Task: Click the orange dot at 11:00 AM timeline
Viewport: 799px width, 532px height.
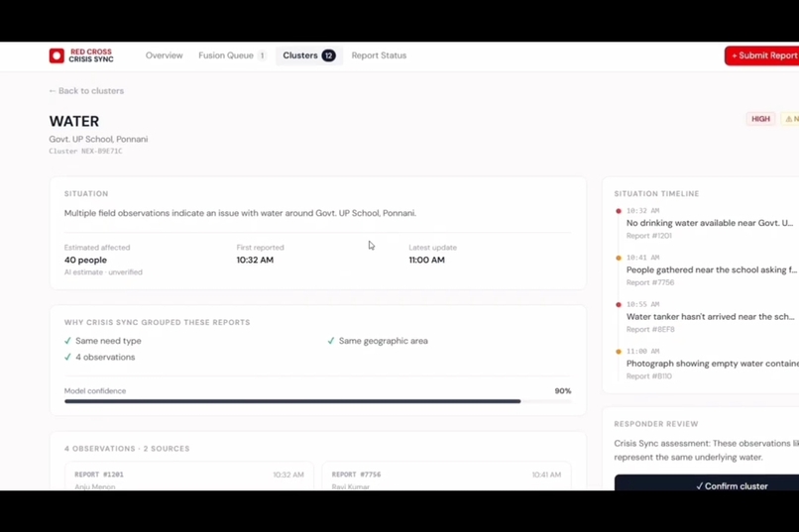Action: (x=619, y=352)
